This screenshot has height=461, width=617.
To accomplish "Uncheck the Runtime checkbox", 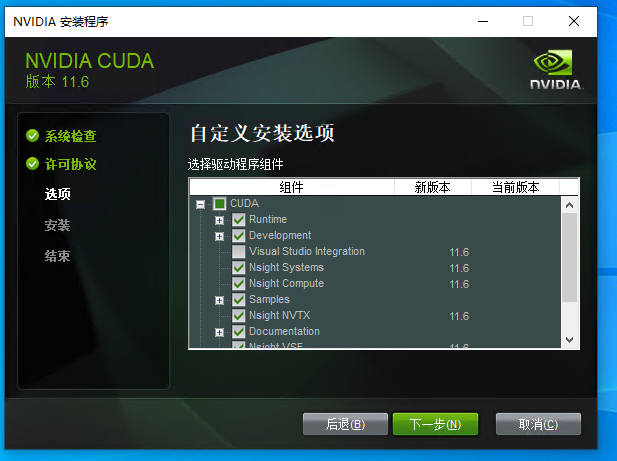I will tap(238, 219).
